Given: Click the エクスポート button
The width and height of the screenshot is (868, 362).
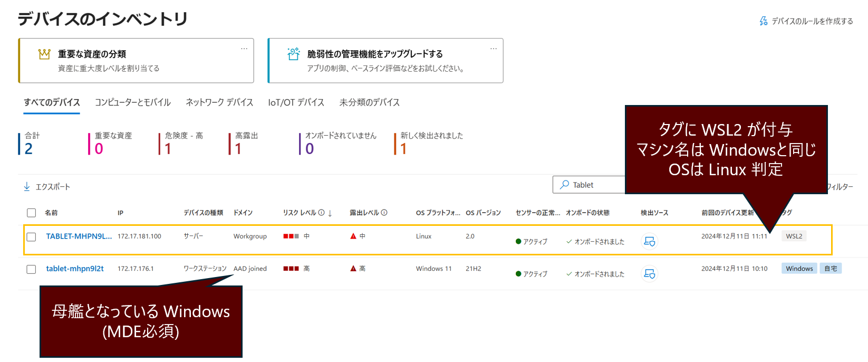Looking at the screenshot, I should coord(47,187).
